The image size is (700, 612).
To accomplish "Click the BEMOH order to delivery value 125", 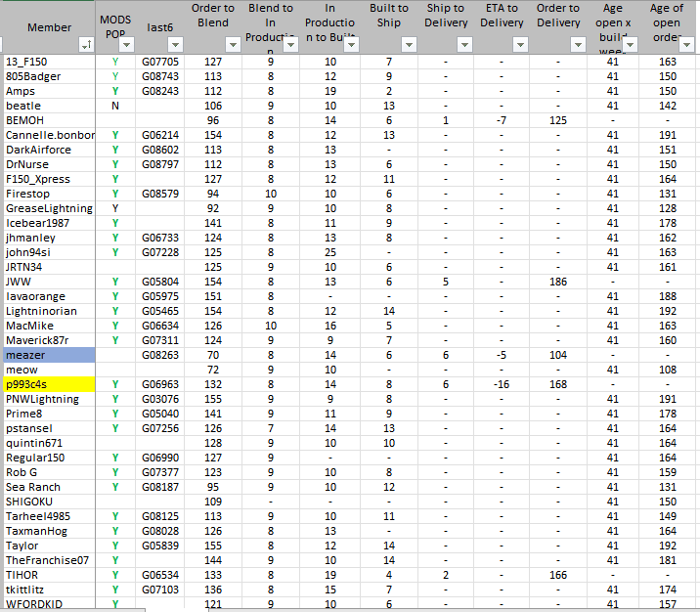I will pyautogui.click(x=558, y=120).
